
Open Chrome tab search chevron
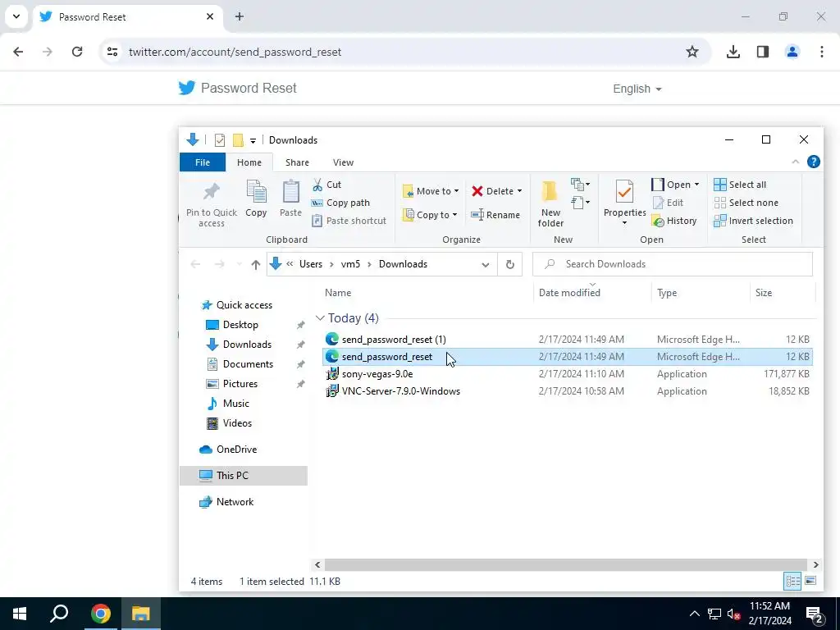click(16, 16)
